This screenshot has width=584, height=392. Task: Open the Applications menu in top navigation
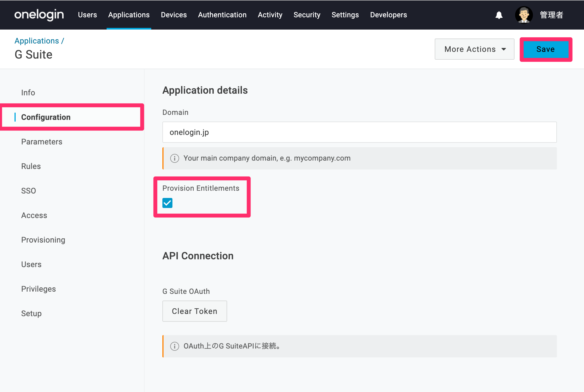(x=129, y=15)
